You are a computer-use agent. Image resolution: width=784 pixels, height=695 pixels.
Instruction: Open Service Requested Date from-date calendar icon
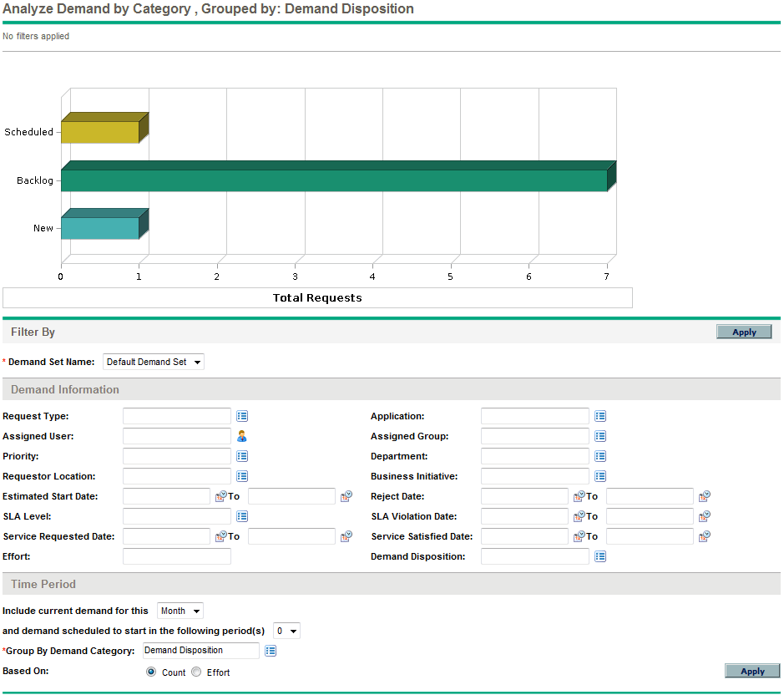221,536
